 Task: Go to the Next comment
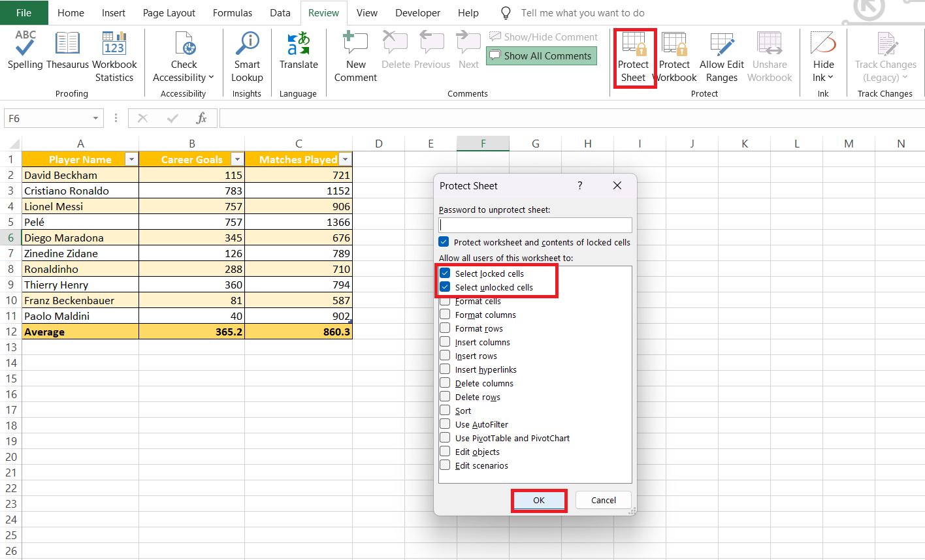468,50
